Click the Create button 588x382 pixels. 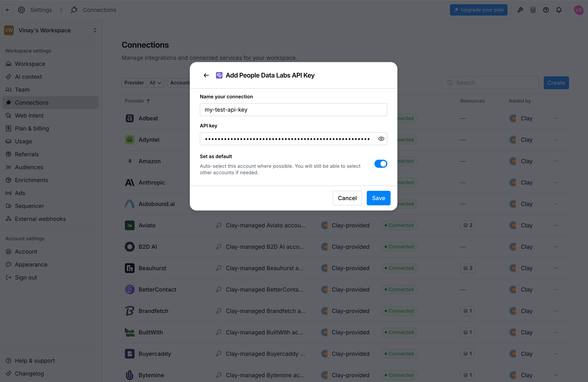pyautogui.click(x=556, y=83)
